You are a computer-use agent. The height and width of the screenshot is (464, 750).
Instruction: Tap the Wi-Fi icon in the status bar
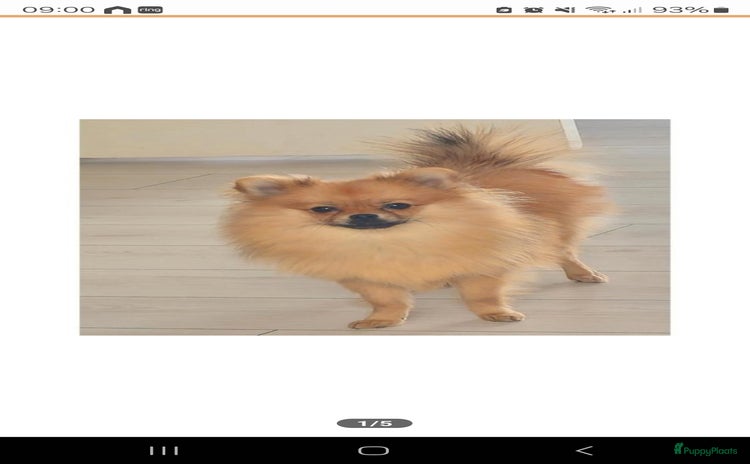coord(600,10)
